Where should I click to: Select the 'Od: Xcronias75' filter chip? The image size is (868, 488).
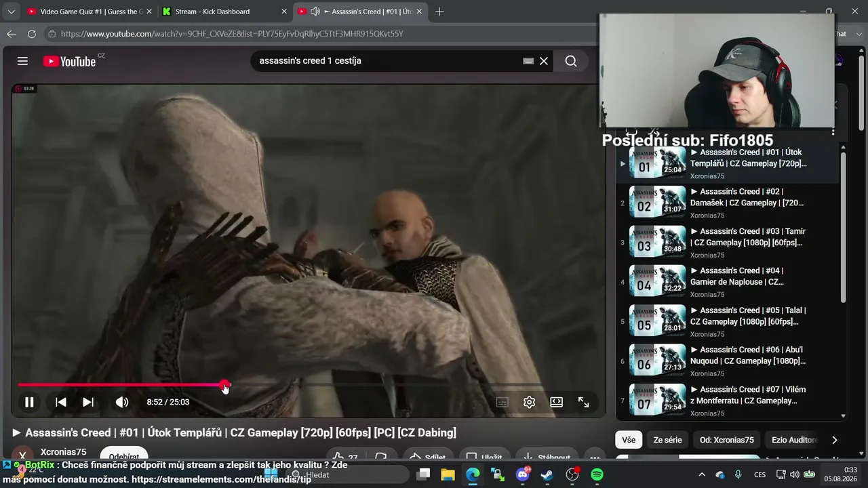tap(727, 440)
